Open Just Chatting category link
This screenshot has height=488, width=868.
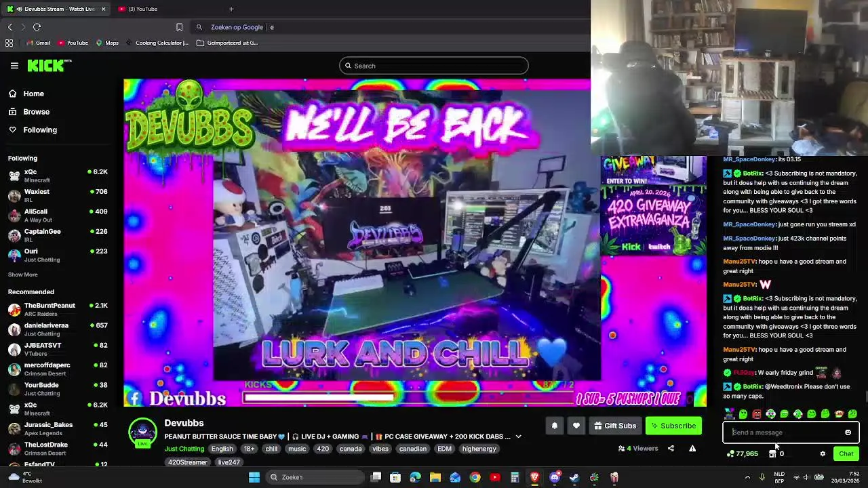coord(184,449)
